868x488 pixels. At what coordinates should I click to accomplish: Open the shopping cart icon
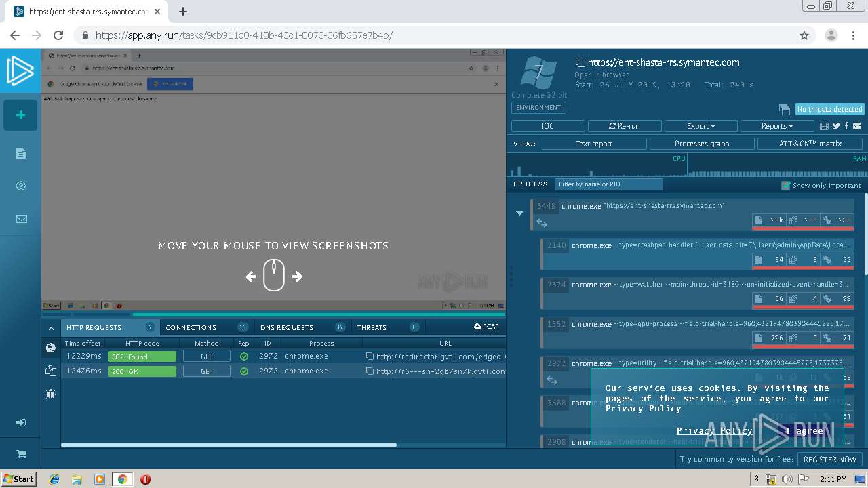tap(21, 454)
